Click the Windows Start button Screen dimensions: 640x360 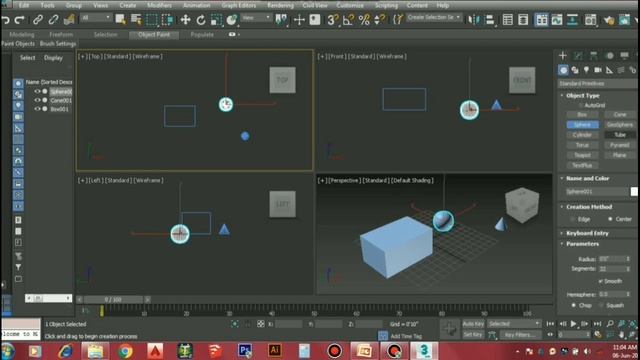coord(7,351)
